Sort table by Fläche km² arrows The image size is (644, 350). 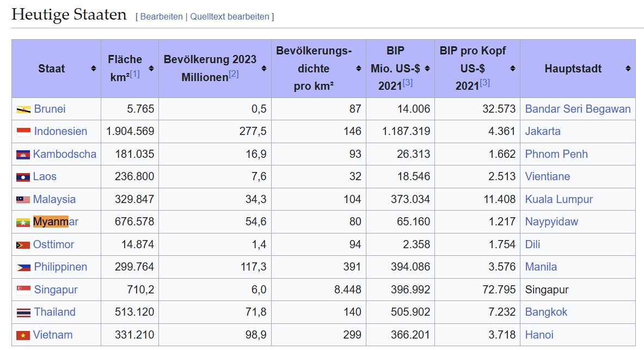[151, 69]
